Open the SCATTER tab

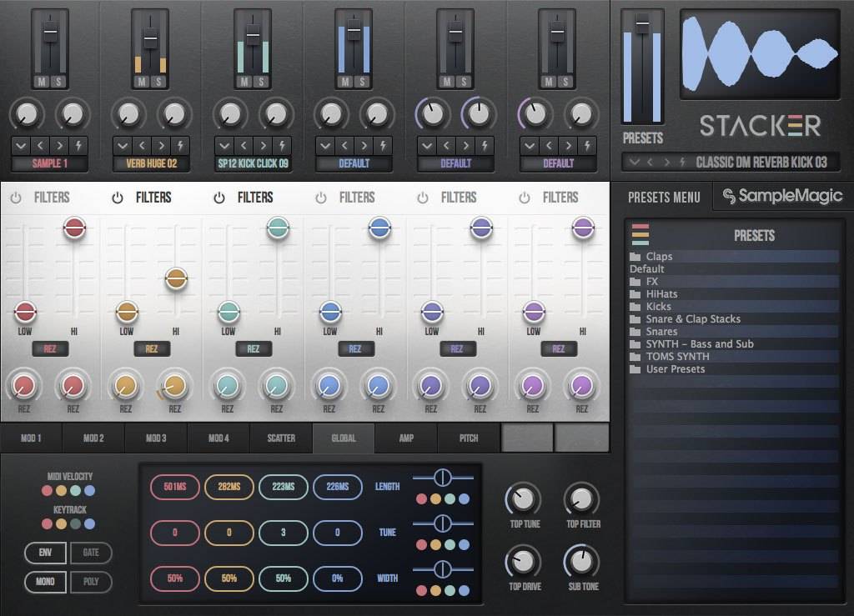point(281,438)
